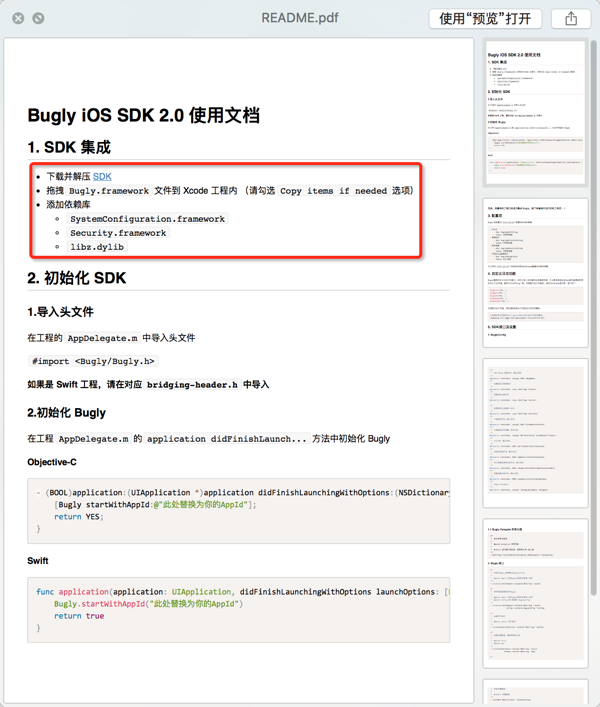Click the "#import <Bugly/Bugly.h>" code line

click(93, 361)
